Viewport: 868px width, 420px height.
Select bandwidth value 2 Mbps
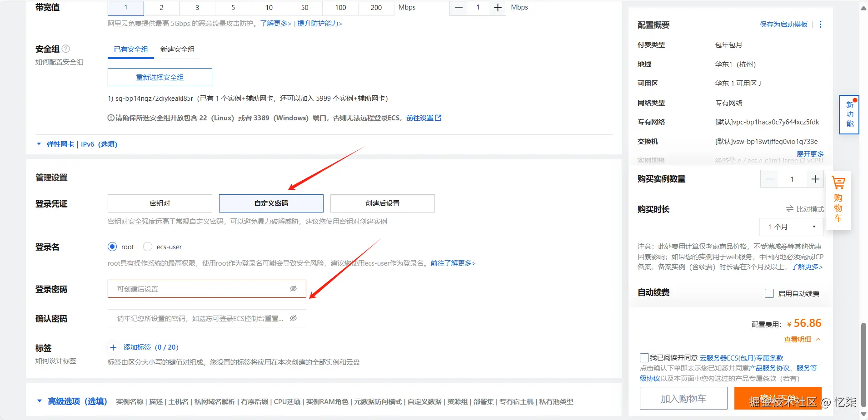point(161,7)
